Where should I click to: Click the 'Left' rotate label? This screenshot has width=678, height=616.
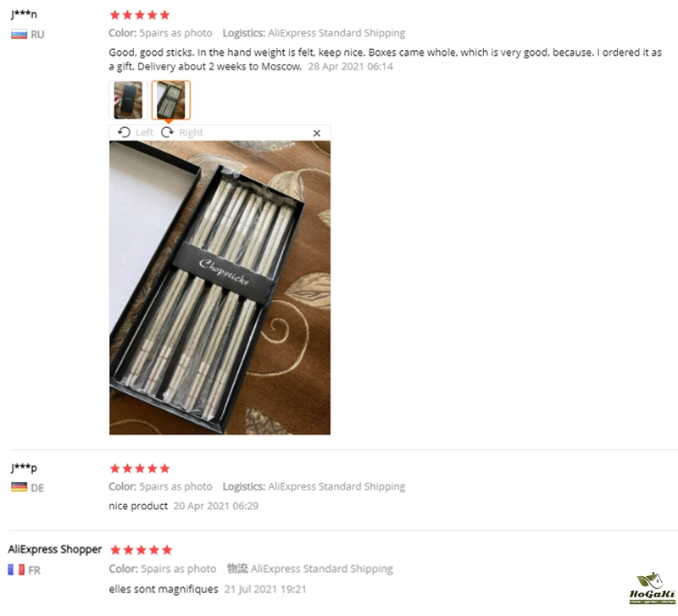(144, 132)
